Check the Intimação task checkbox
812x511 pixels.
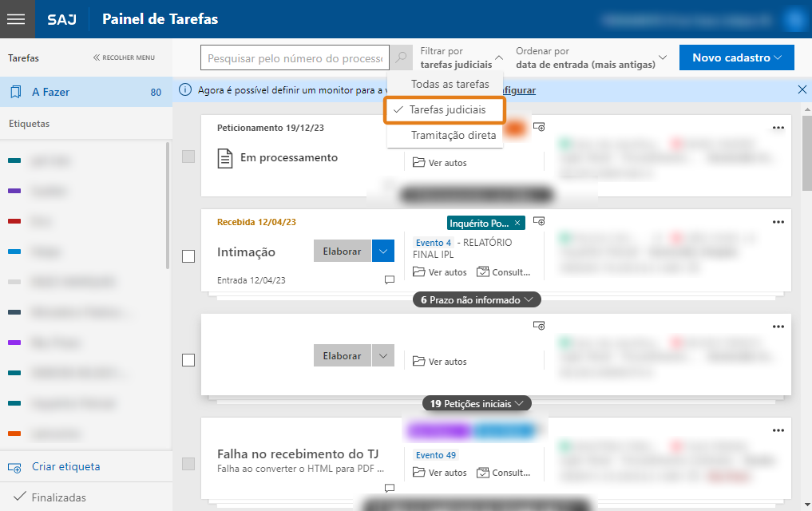coord(188,256)
